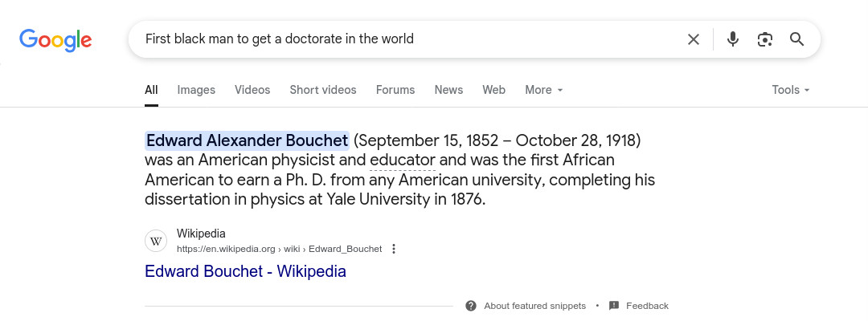Start voice search with the microphone icon
Image resolution: width=868 pixels, height=321 pixels.
(x=732, y=39)
